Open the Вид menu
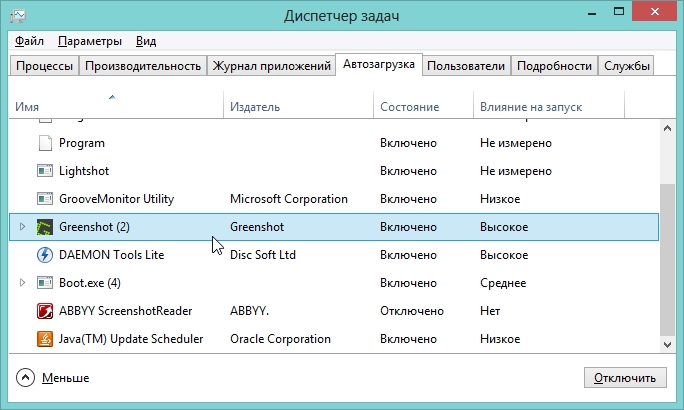The height and width of the screenshot is (410, 684). [146, 41]
